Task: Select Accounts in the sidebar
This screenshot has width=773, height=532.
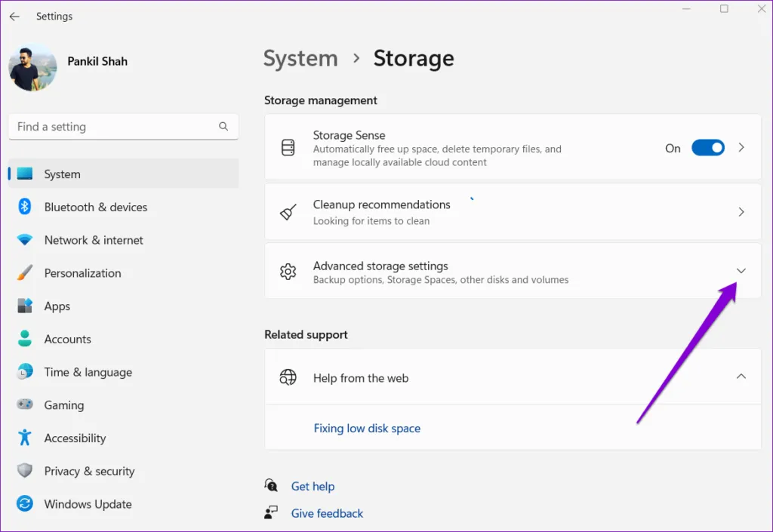Action: pos(67,339)
